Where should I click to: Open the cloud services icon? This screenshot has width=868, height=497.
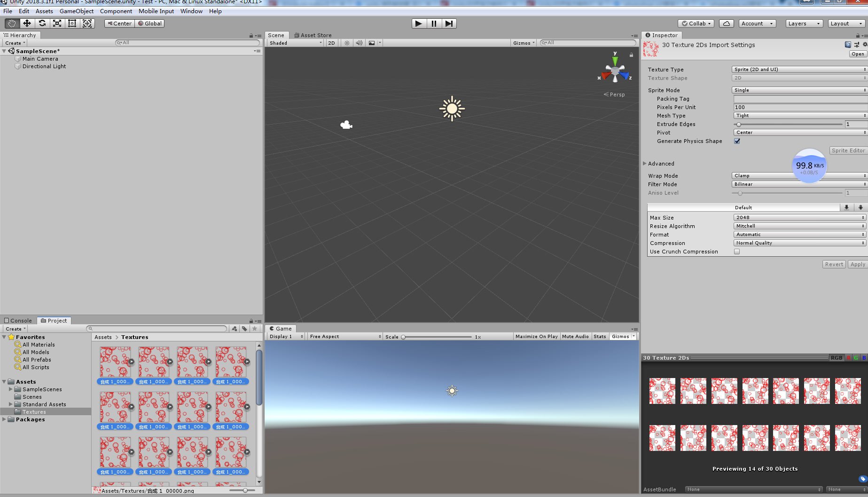[x=727, y=24]
